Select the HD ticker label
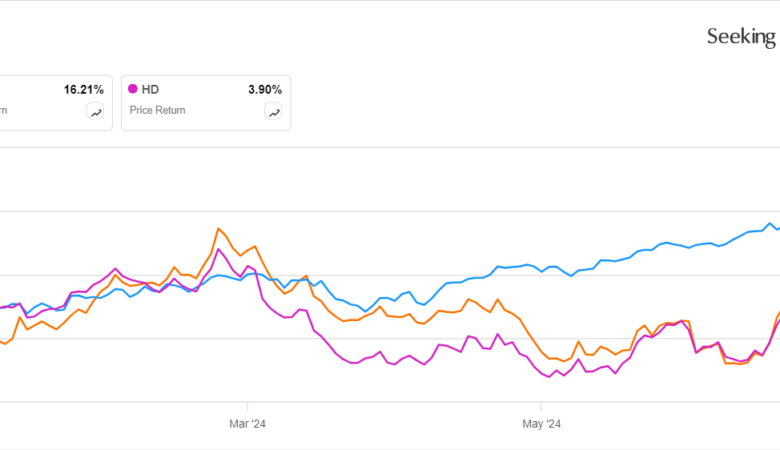Screen dimensions: 780x450 (x=150, y=89)
